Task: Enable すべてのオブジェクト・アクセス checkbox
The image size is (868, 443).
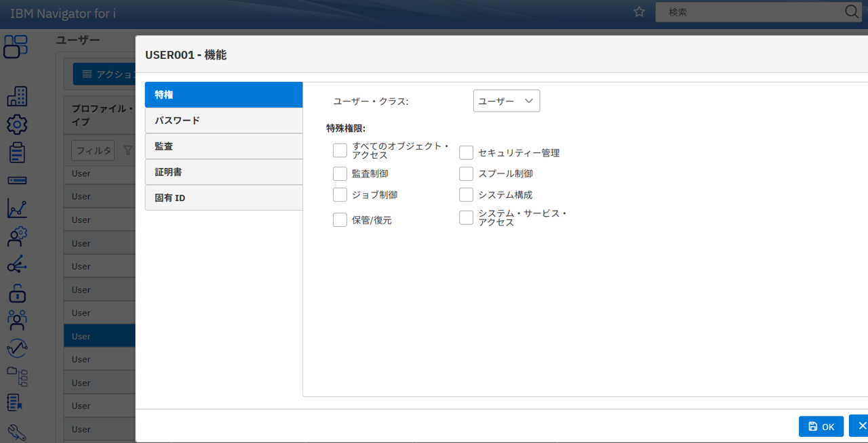Action: [x=340, y=150]
